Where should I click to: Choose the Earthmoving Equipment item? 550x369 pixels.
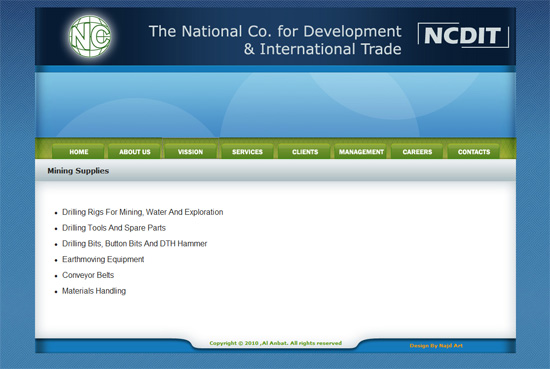coord(103,260)
